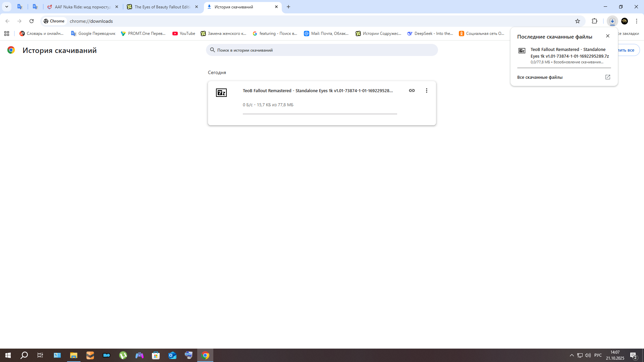This screenshot has height=362, width=644.
Task: Close the История скачиваний tab
Action: [x=276, y=7]
